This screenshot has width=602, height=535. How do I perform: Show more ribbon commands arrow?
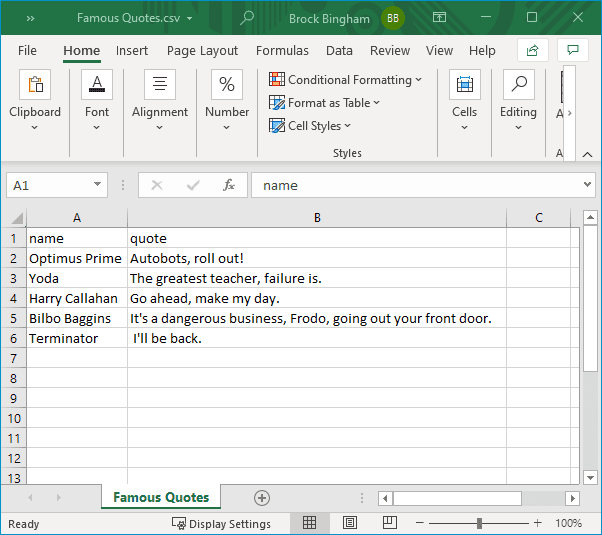click(x=570, y=113)
